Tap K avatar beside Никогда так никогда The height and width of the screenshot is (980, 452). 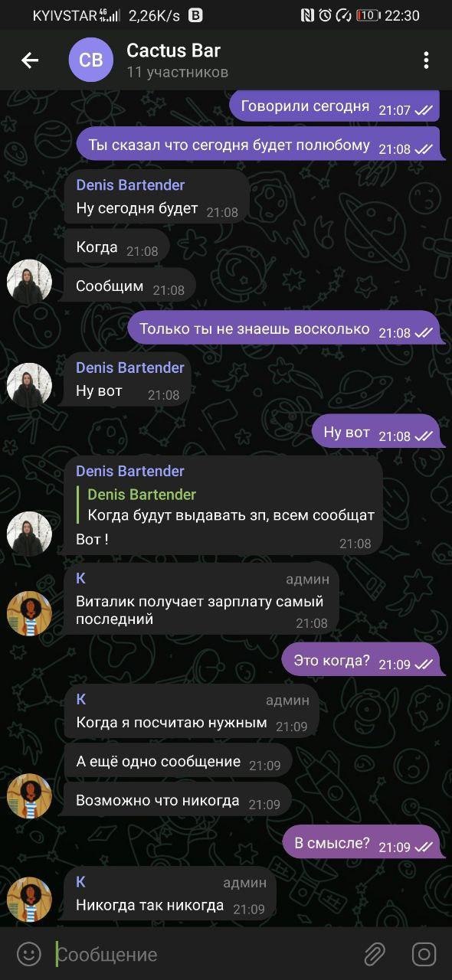pos(29,899)
